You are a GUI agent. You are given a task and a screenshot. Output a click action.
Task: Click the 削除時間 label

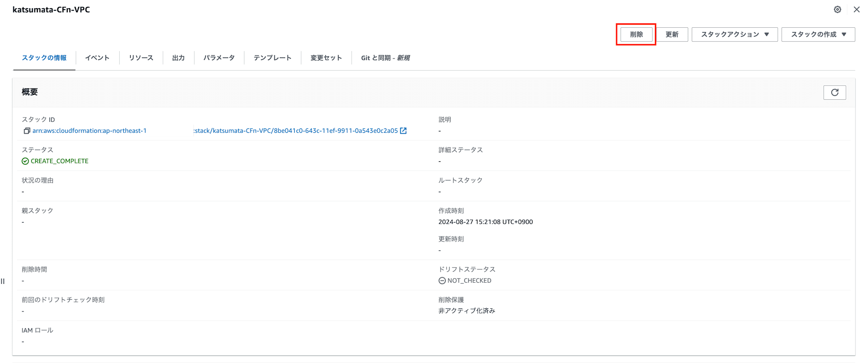(x=34, y=269)
